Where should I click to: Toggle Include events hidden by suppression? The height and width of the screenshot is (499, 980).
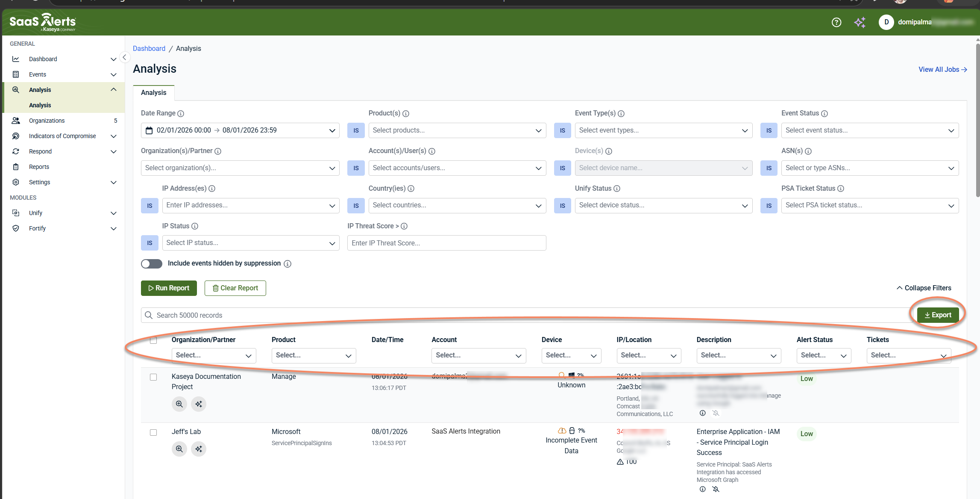point(152,264)
